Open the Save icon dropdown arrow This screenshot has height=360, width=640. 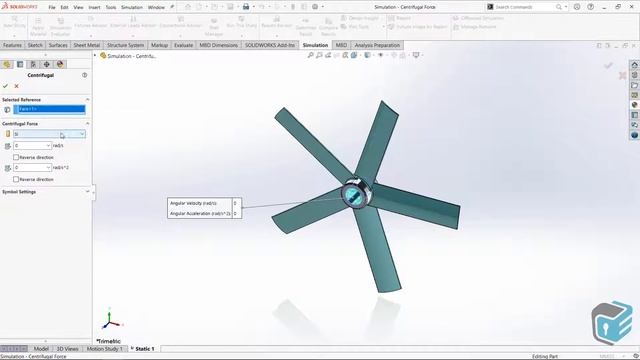[238, 7]
